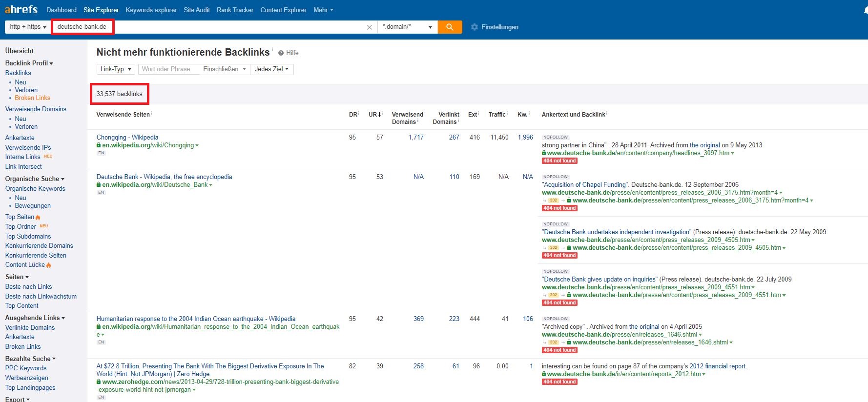868x402 pixels.
Task: Open Verweisende Domains in sidebar
Action: tap(36, 109)
